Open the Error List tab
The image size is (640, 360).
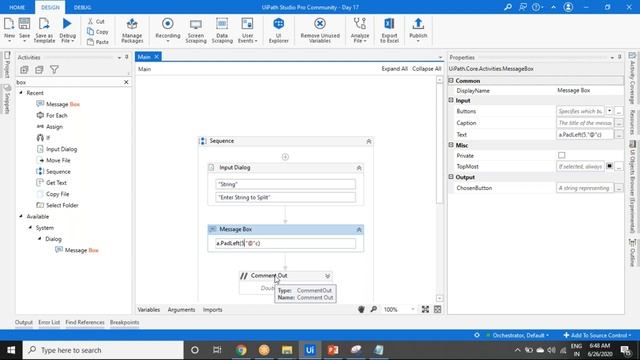click(49, 322)
